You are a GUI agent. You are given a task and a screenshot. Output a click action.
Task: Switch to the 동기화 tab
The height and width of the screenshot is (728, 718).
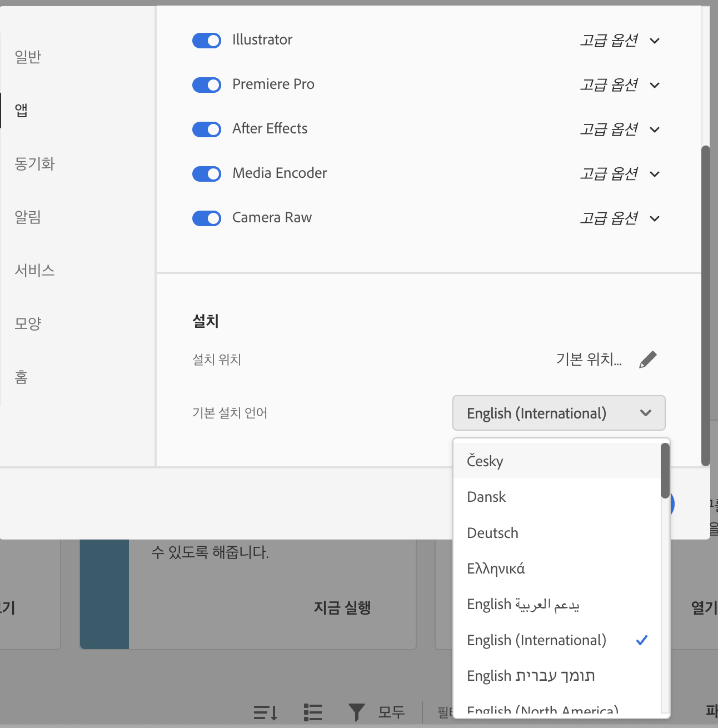[x=34, y=163]
